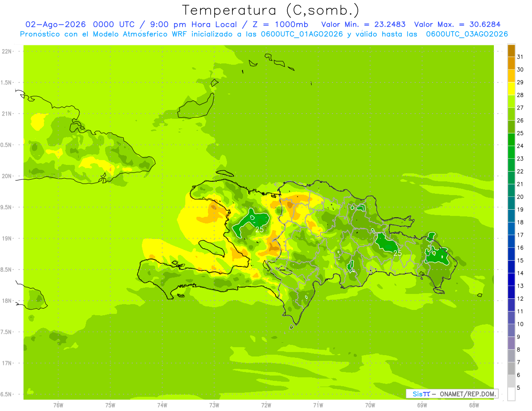
Task: Click the legend swatch between 26 and 27
Action: [x=511, y=114]
